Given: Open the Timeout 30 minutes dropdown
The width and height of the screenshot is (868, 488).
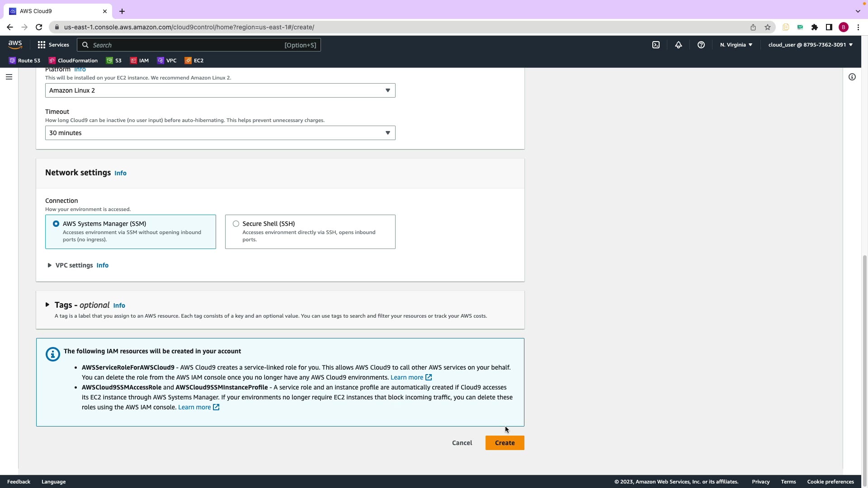Looking at the screenshot, I should 220,133.
